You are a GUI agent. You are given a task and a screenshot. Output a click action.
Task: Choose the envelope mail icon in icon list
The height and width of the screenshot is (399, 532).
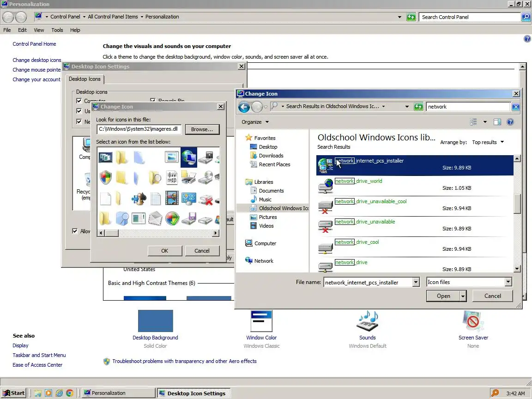[x=155, y=218]
